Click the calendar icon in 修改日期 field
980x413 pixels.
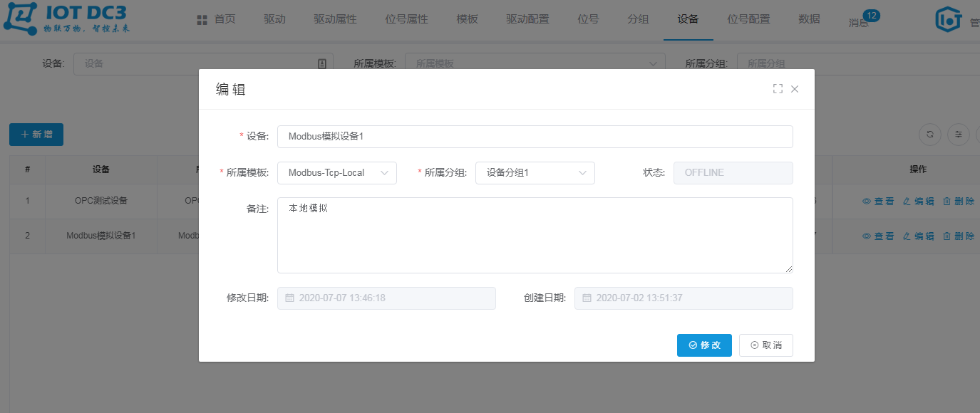(x=290, y=298)
